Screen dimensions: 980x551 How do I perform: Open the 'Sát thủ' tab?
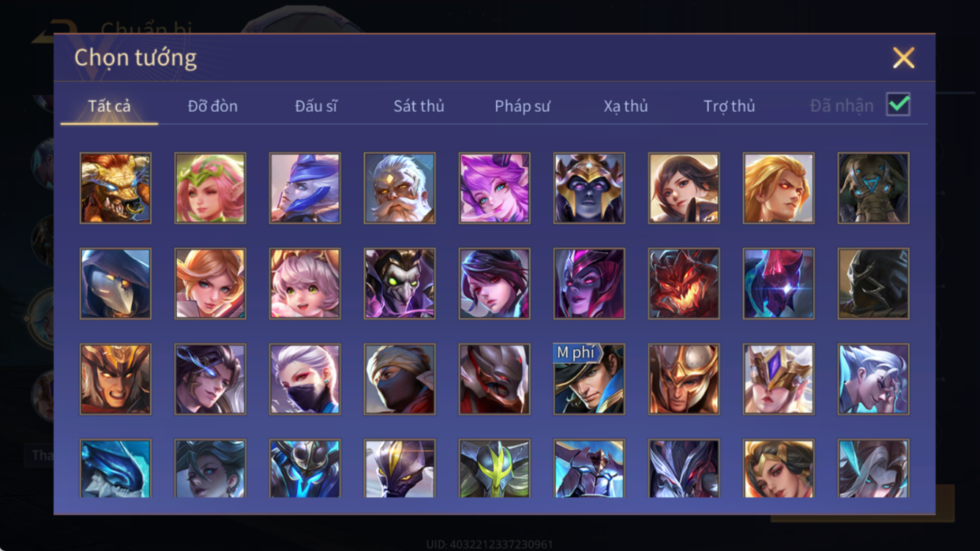point(419,106)
